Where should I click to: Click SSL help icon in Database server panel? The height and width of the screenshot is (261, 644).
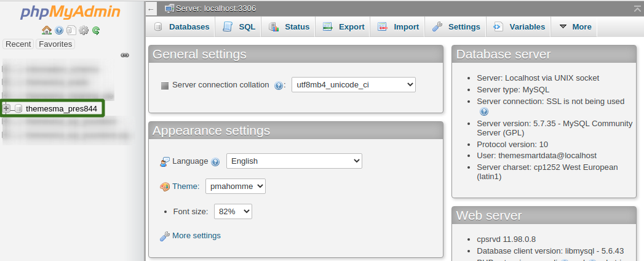pos(484,112)
